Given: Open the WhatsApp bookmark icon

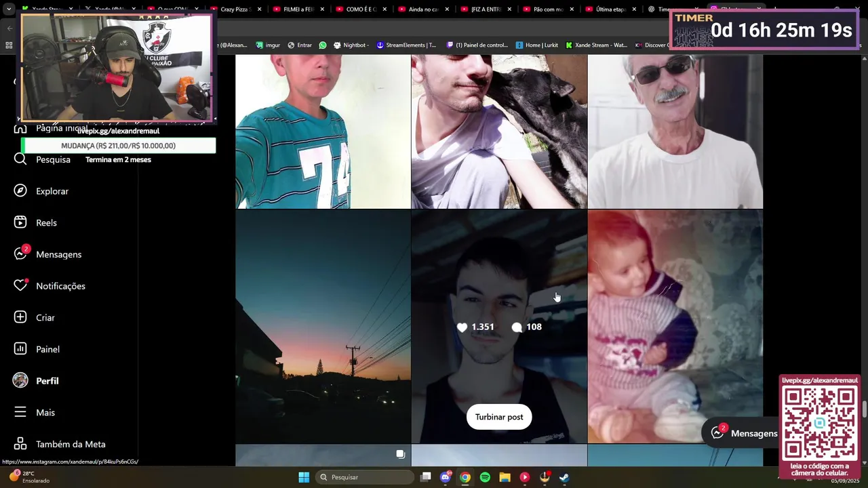Looking at the screenshot, I should [322, 45].
